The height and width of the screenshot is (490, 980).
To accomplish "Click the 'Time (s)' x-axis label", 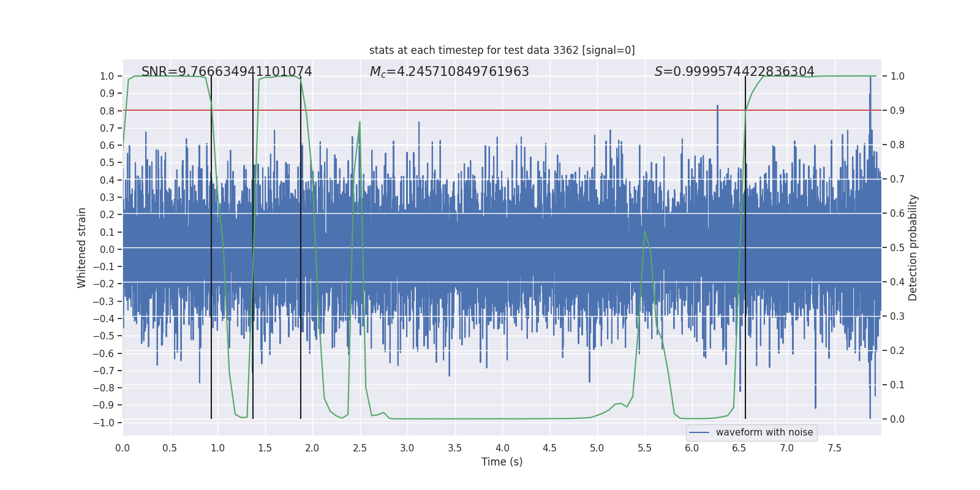I will pos(502,462).
